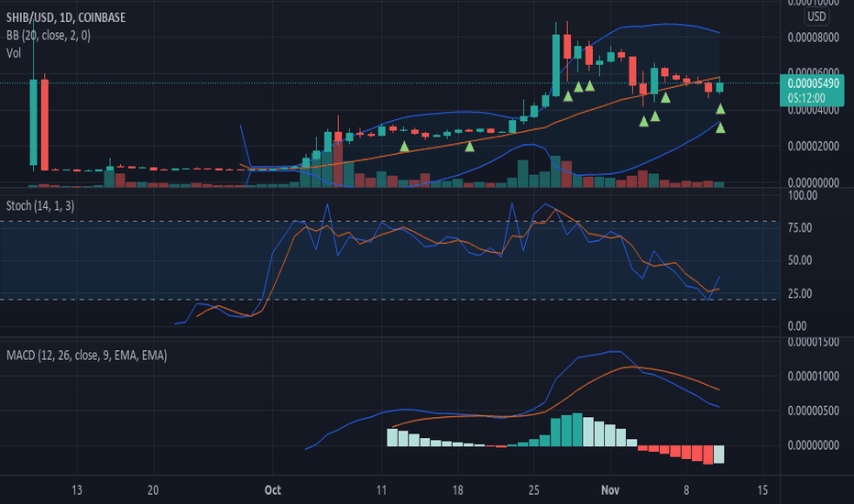Click the candle countdown 05:12:00 label
Image resolution: width=854 pixels, height=504 pixels.
coord(806,99)
